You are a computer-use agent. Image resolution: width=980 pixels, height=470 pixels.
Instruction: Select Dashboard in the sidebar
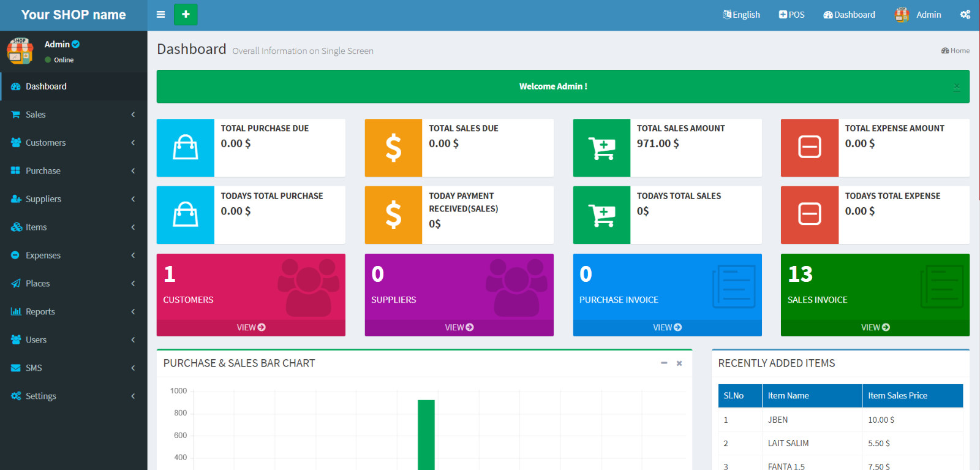73,86
